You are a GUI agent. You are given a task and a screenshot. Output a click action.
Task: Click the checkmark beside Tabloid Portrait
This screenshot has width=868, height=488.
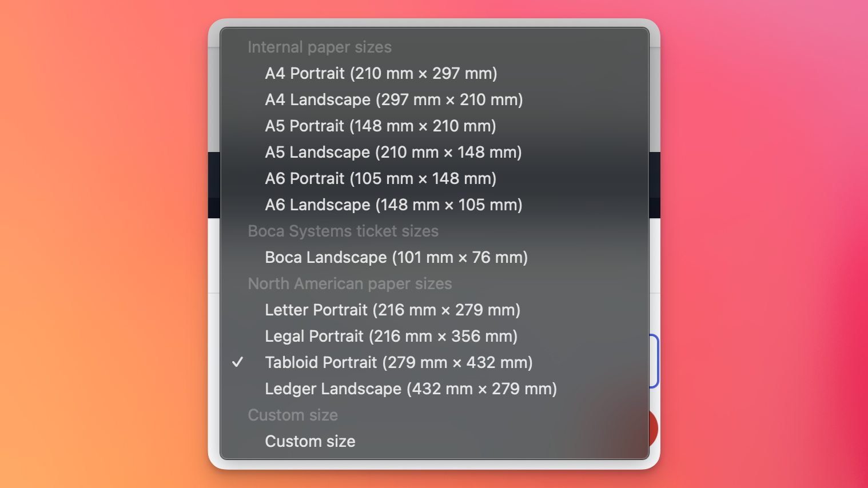pos(238,361)
